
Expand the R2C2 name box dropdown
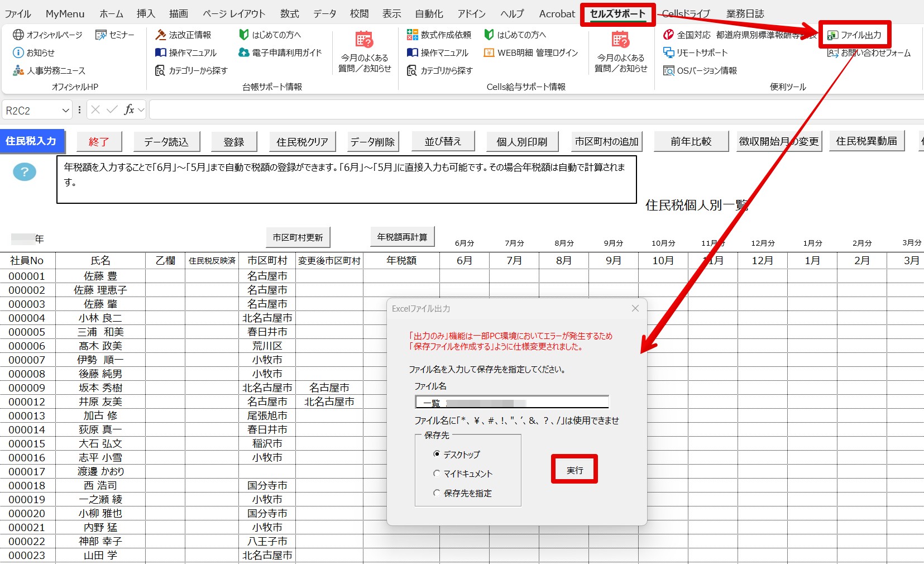click(x=66, y=110)
